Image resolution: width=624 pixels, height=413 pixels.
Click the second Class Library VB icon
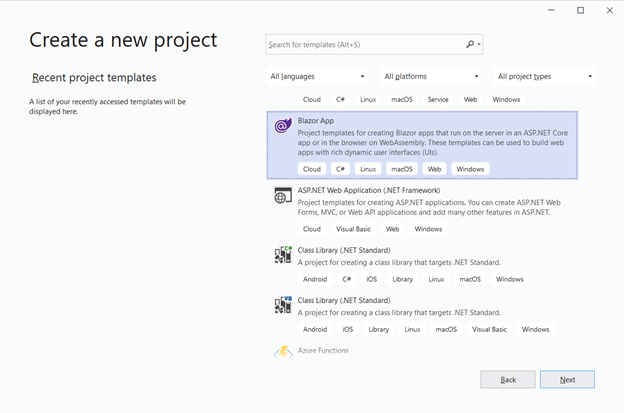click(x=282, y=306)
